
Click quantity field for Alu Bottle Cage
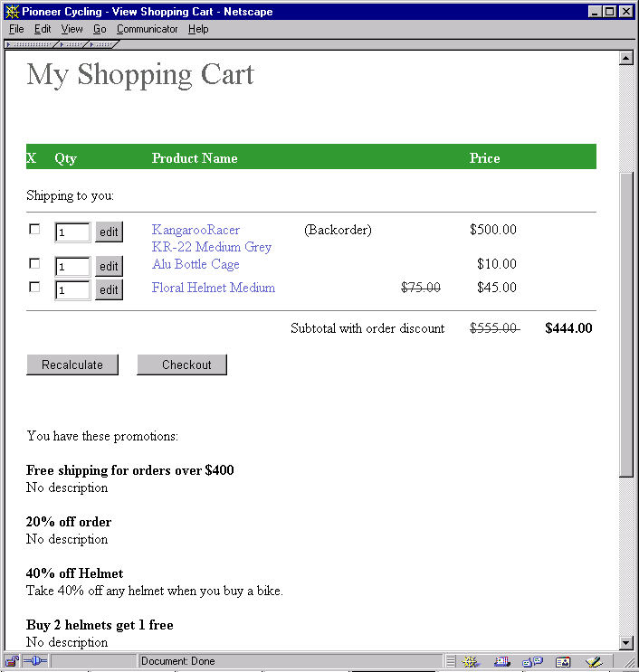(72, 267)
